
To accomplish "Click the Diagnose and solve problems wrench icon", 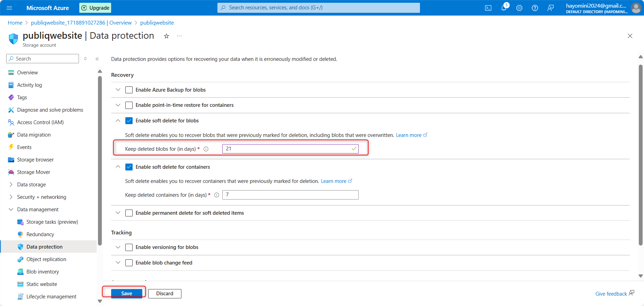I will pyautogui.click(x=11, y=110).
